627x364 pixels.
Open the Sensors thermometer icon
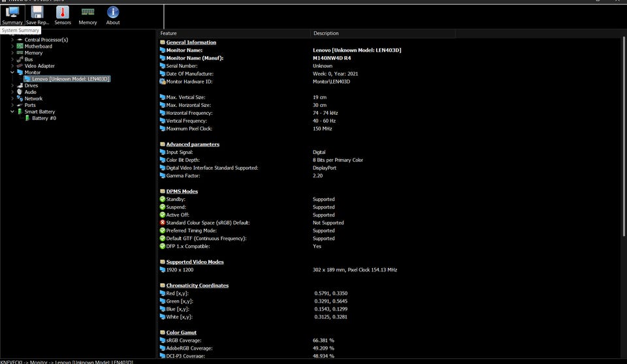63,14
